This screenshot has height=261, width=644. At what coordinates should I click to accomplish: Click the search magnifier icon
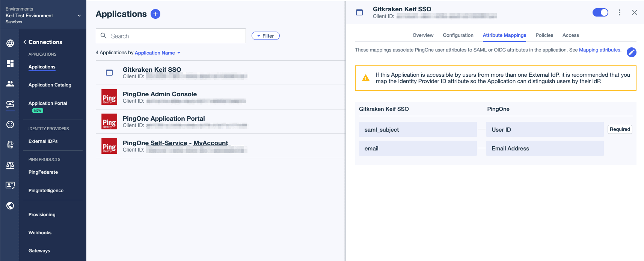(x=104, y=36)
